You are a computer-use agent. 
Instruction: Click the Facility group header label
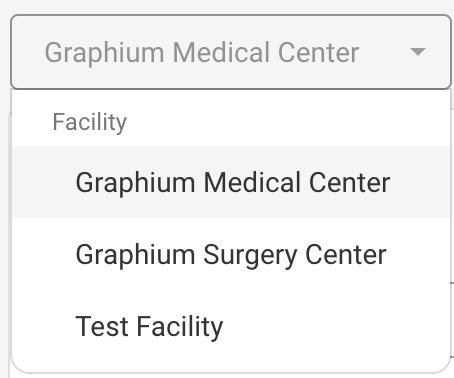(x=90, y=122)
